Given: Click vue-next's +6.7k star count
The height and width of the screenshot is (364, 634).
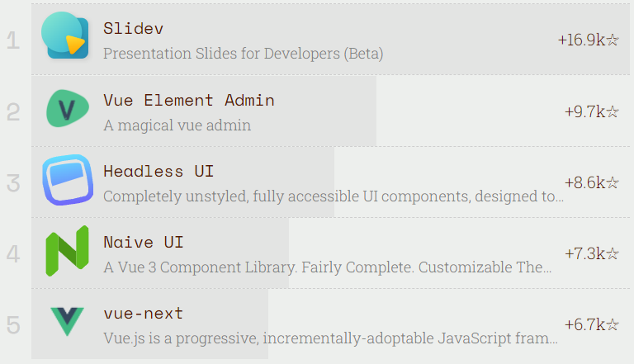Looking at the screenshot, I should (x=591, y=324).
